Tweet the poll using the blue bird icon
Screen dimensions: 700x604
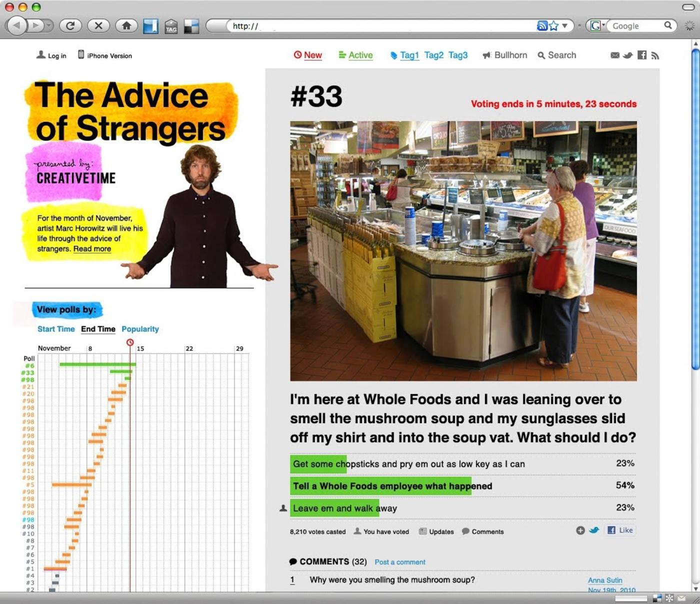(593, 531)
